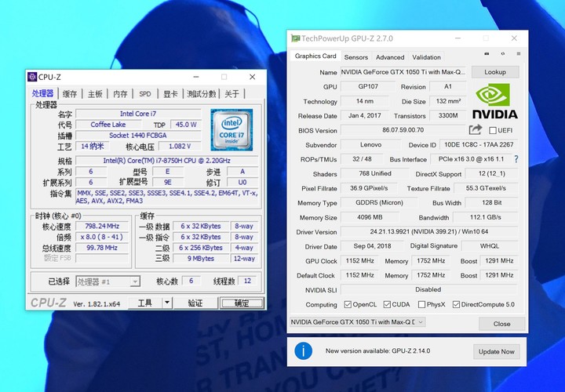
Task: Click the Bus Interface question mark icon
Action: (x=516, y=159)
